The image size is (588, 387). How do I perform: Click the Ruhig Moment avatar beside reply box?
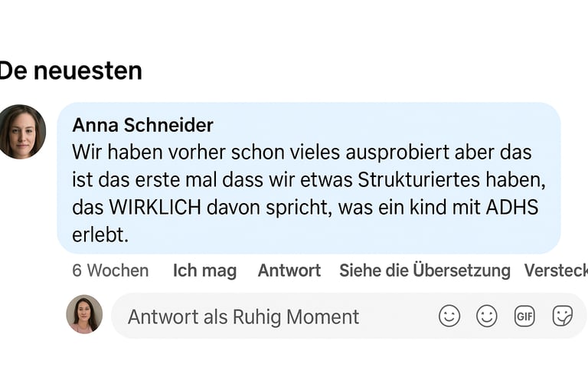pyautogui.click(x=84, y=314)
